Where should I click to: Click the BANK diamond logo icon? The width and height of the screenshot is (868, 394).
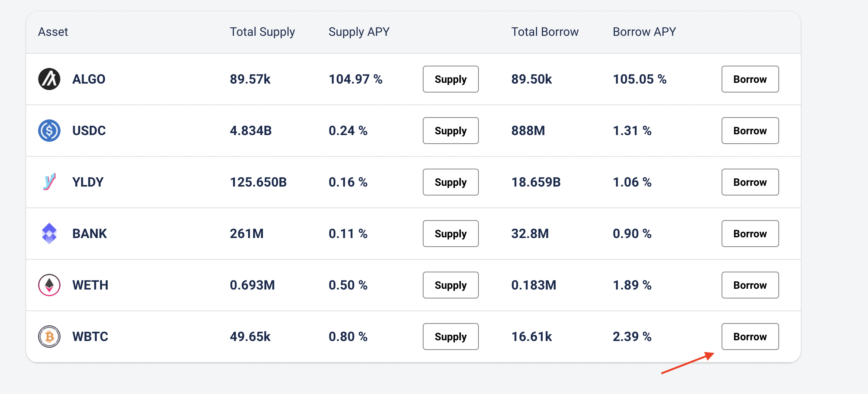pos(49,234)
